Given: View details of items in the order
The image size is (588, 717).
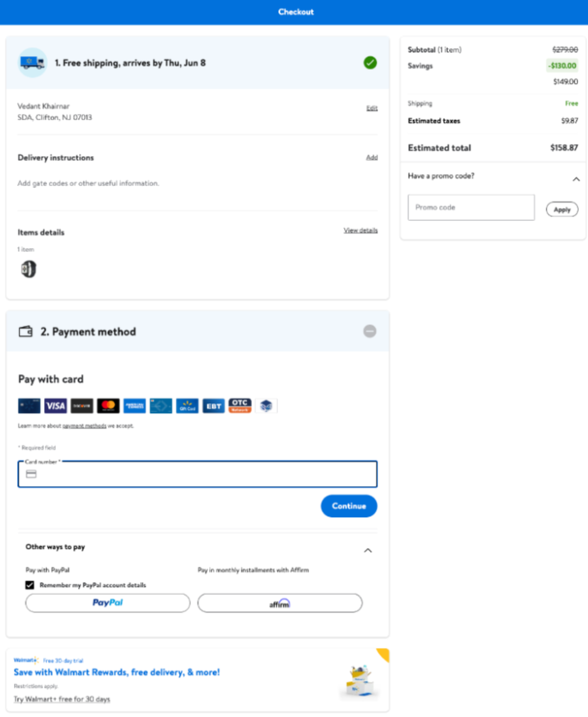Looking at the screenshot, I should pos(360,230).
